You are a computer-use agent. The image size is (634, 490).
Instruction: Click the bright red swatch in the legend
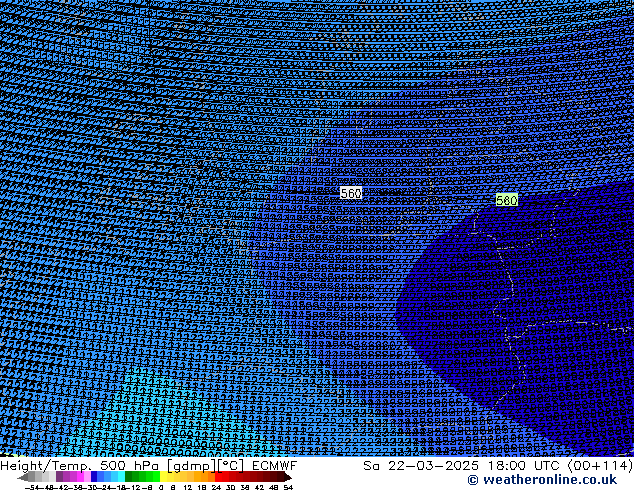(x=218, y=476)
